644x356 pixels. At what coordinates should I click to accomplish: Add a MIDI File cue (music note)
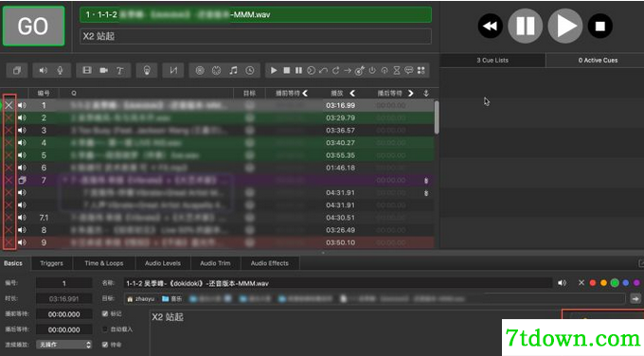coord(233,71)
